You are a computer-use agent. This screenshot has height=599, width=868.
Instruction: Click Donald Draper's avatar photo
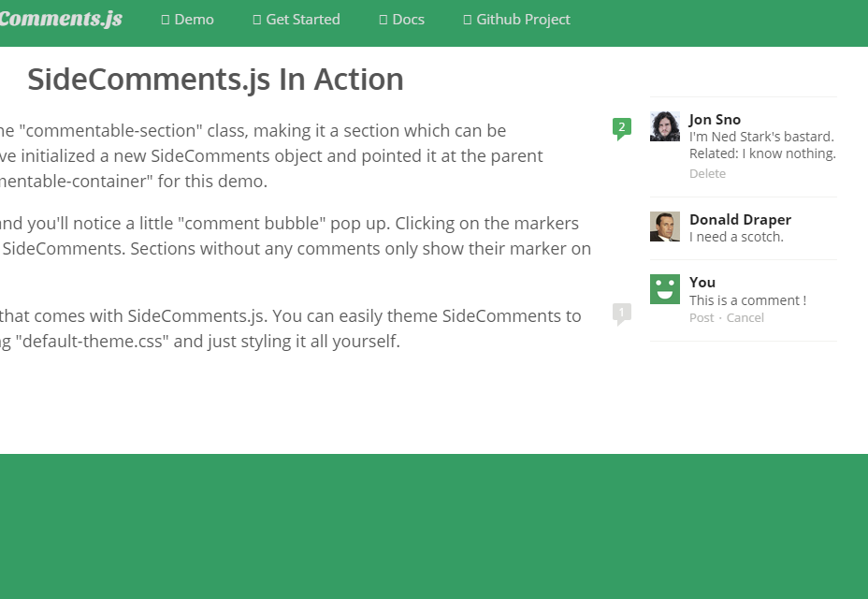tap(665, 226)
